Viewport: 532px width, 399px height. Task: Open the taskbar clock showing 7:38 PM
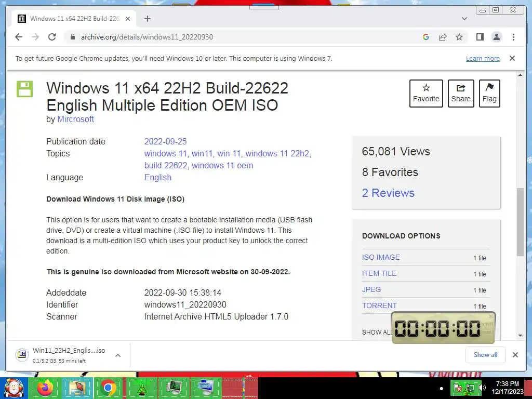(507, 388)
